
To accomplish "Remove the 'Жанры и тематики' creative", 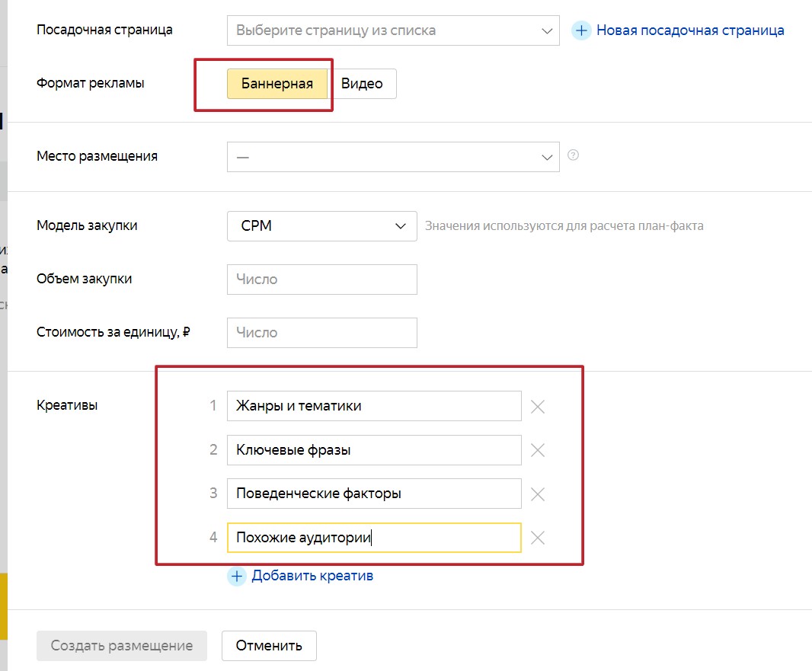I will 537,406.
